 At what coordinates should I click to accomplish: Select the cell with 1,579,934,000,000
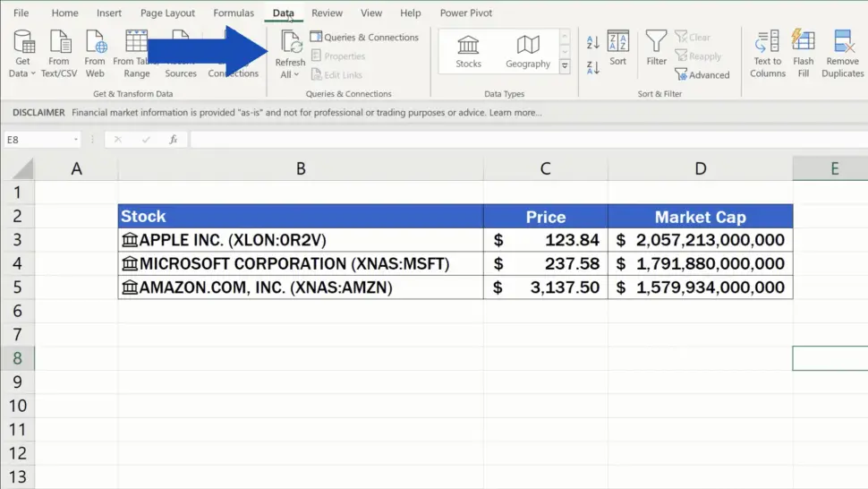pos(701,287)
